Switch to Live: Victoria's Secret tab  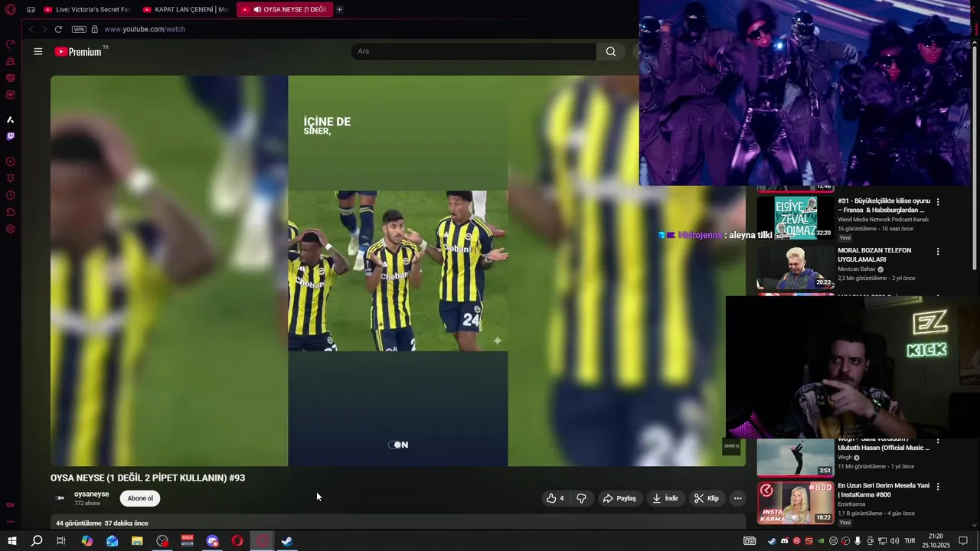pos(87,9)
